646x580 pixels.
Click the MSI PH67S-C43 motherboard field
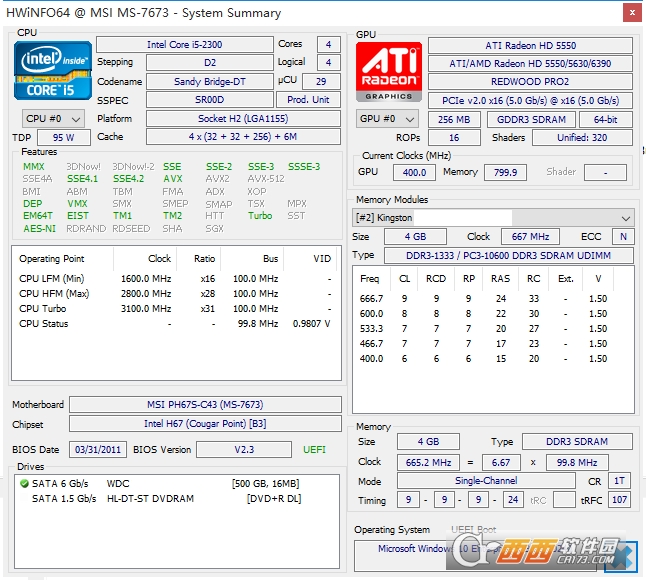pyautogui.click(x=205, y=405)
